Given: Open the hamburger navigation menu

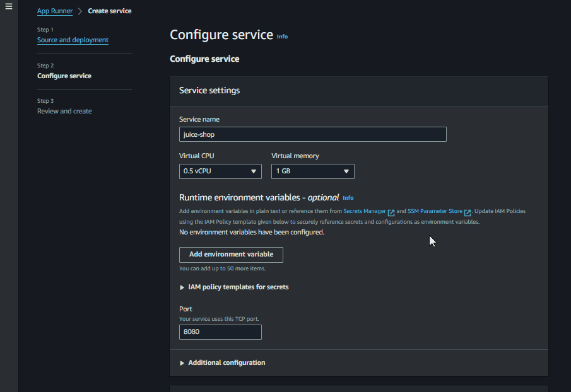Looking at the screenshot, I should pos(9,7).
